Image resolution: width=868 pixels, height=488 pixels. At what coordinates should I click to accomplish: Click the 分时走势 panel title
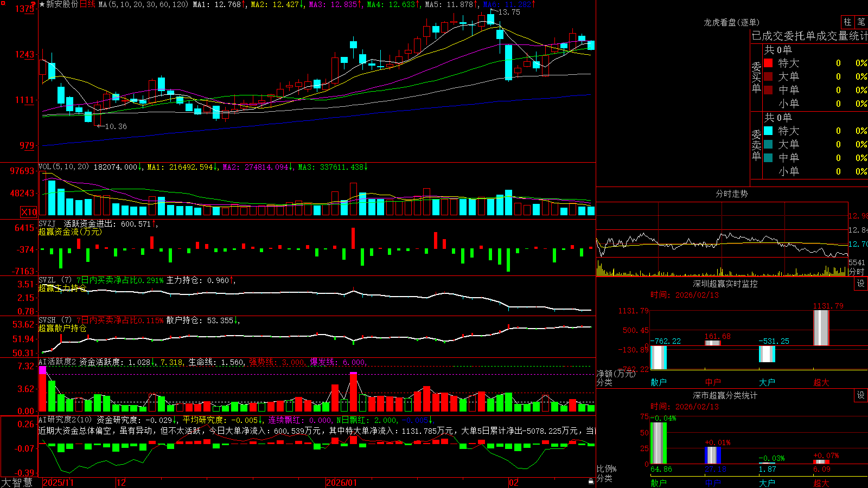tap(731, 194)
